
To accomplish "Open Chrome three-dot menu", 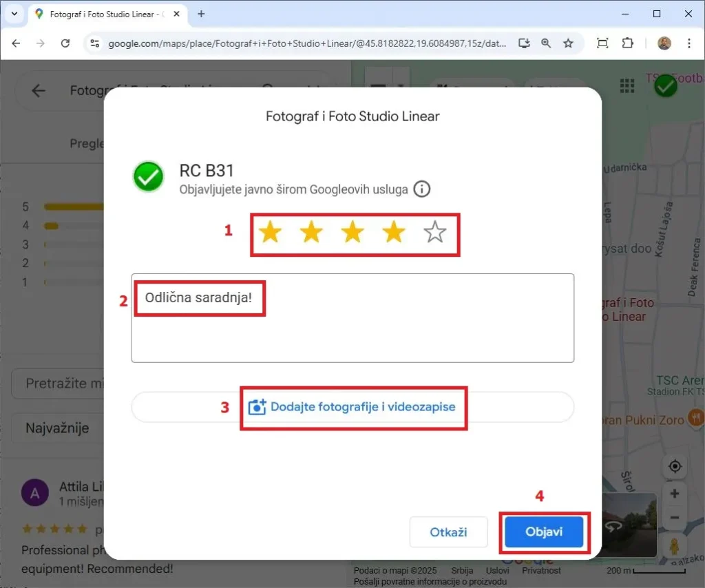I will click(x=689, y=43).
